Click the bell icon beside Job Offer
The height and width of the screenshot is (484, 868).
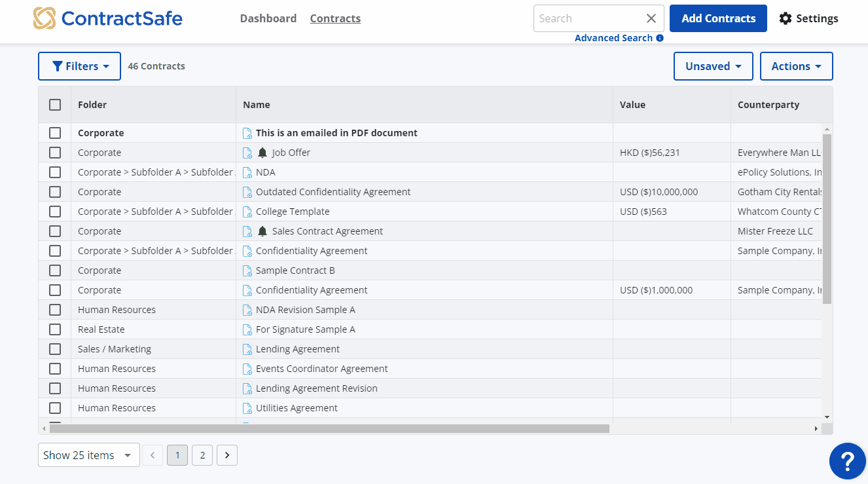262,153
